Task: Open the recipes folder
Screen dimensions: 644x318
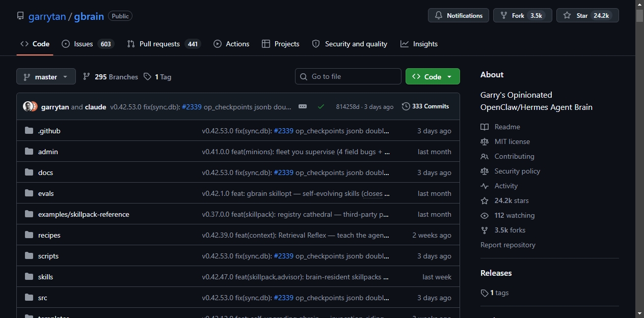Action: (49, 235)
